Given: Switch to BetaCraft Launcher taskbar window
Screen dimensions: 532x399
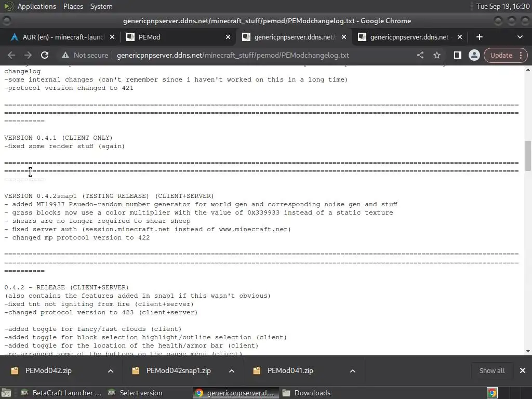Looking at the screenshot, I should pyautogui.click(x=61, y=393).
